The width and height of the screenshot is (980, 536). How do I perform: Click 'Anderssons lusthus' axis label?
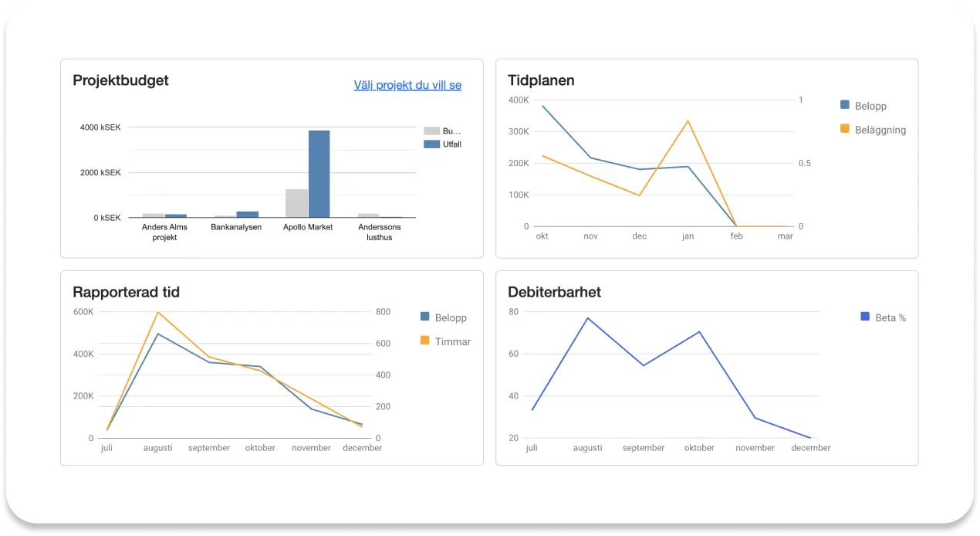coord(379,232)
